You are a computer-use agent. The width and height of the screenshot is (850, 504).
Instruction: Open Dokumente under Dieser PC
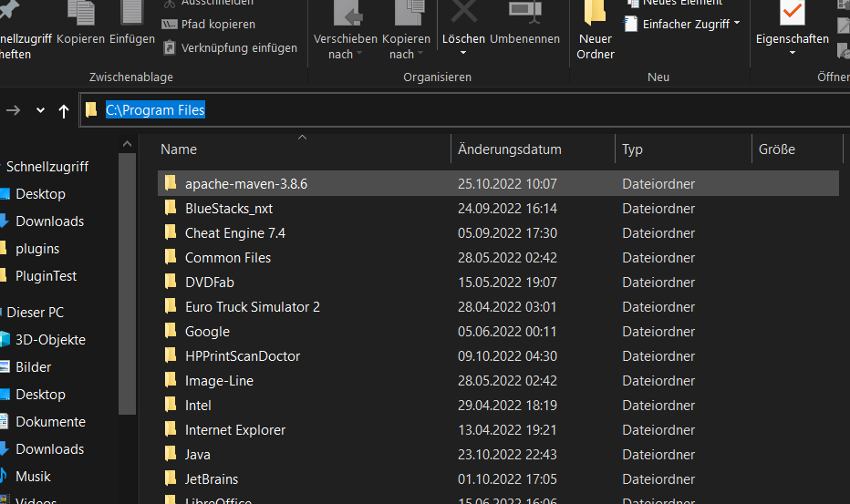50,422
